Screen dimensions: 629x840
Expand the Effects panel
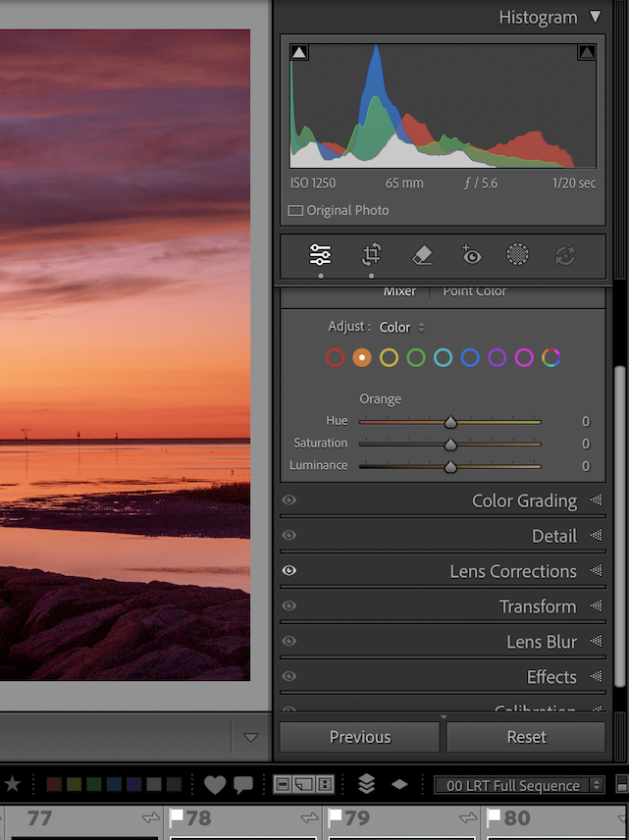[596, 676]
